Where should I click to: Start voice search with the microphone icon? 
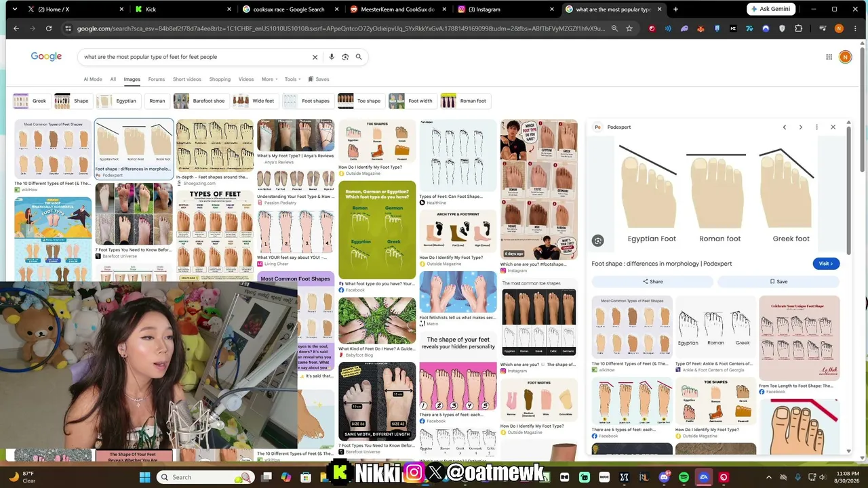332,57
